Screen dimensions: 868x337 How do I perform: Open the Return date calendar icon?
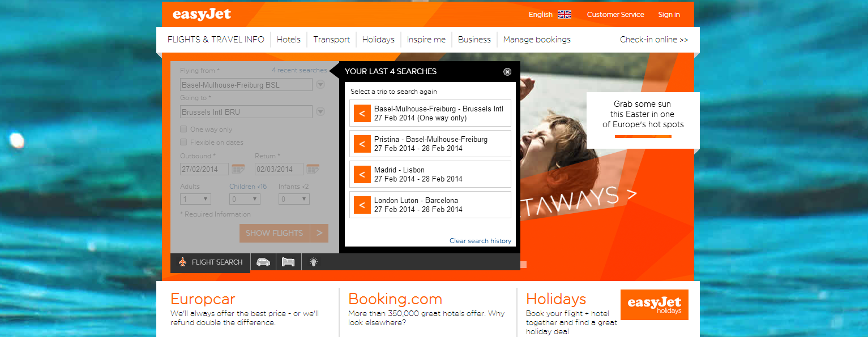pos(313,169)
